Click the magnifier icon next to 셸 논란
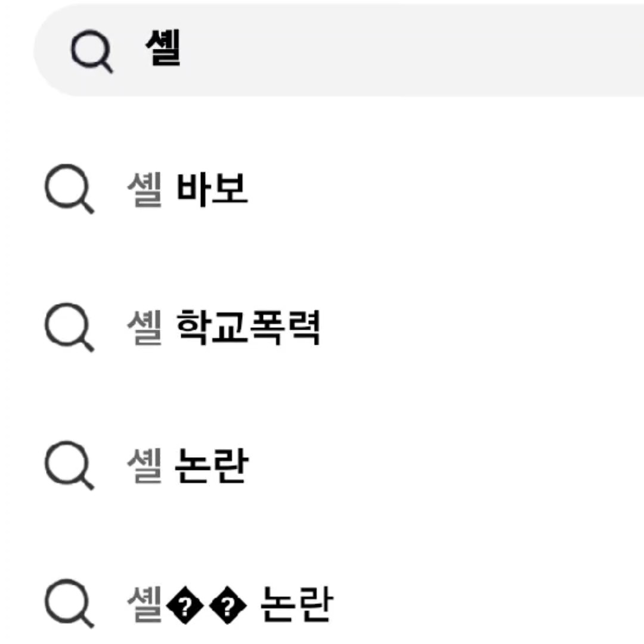This screenshot has width=644, height=644. 69,466
